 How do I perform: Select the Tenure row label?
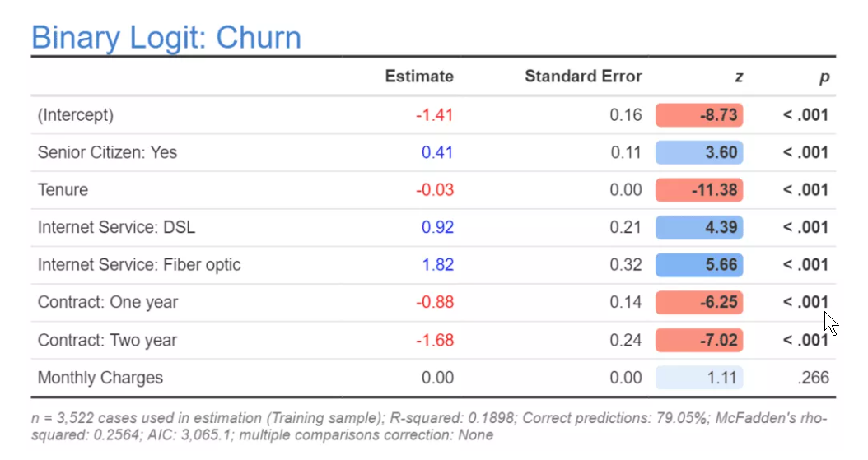pos(63,189)
